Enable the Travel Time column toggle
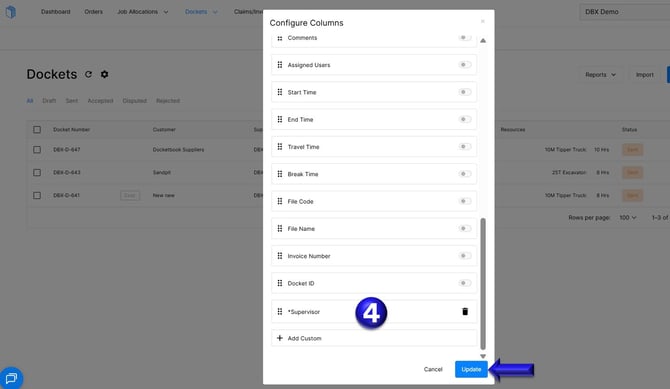The image size is (670, 389). (464, 147)
